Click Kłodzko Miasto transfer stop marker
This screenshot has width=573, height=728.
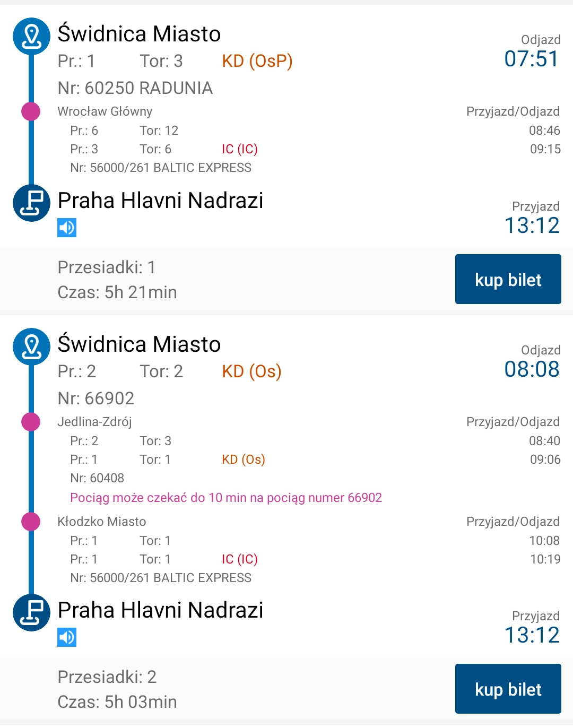(31, 522)
